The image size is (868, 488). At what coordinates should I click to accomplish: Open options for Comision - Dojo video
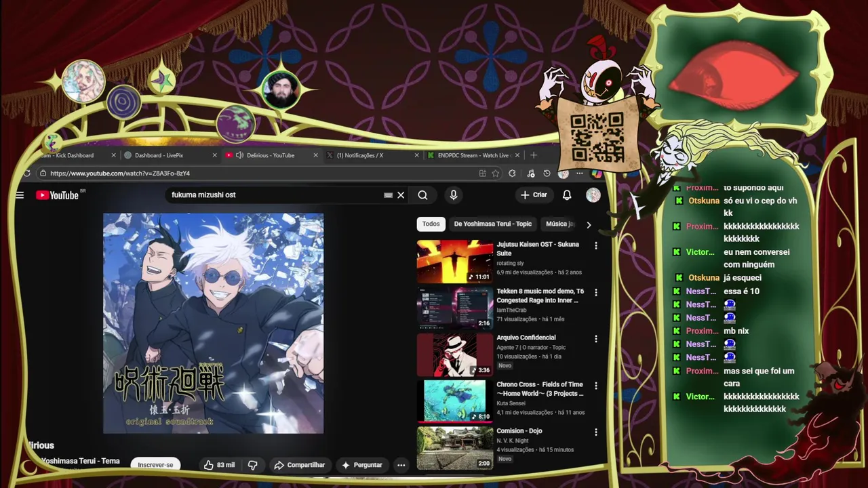tap(596, 432)
